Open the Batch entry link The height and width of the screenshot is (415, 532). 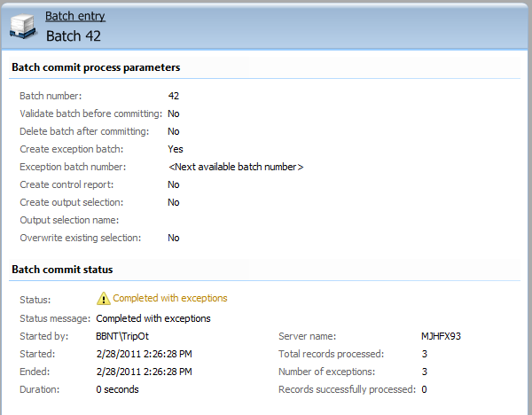(75, 16)
